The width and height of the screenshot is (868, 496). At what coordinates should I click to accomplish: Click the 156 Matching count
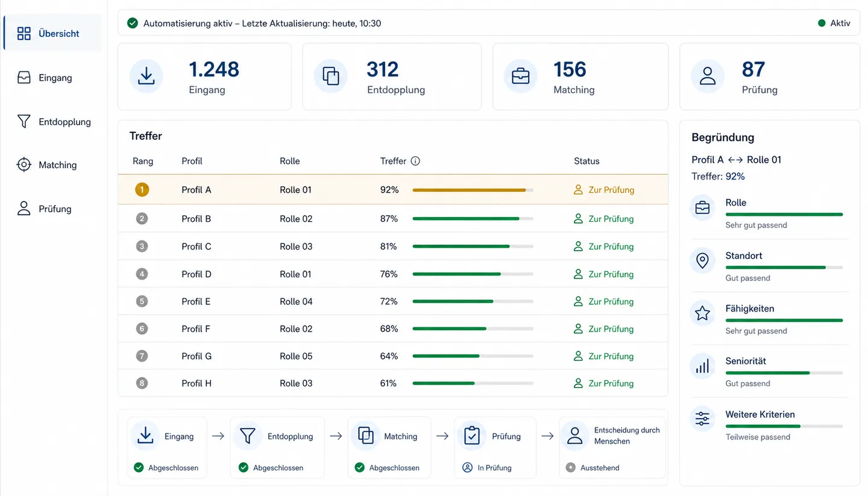pos(570,69)
